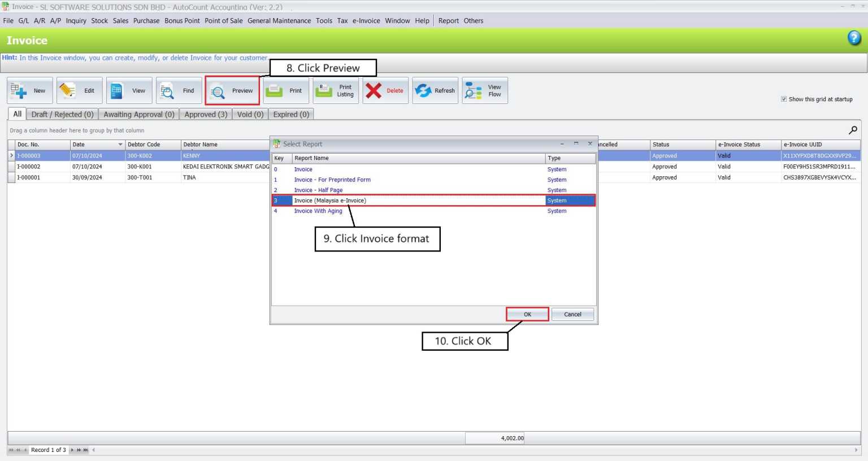Show the grid search panel via magnifier icon
The width and height of the screenshot is (868, 461).
pos(853,130)
